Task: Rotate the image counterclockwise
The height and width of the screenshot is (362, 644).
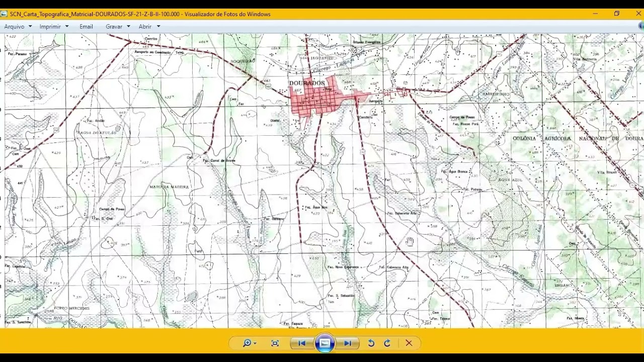Action: pos(371,343)
